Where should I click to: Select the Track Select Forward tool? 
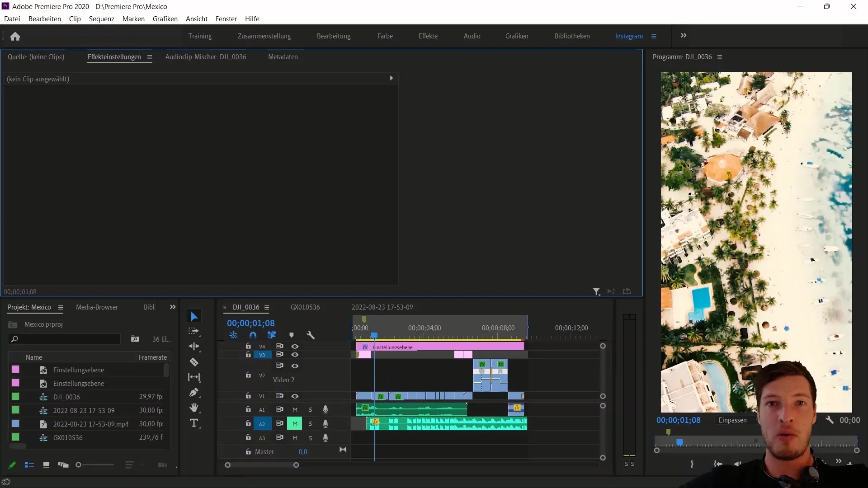(194, 331)
